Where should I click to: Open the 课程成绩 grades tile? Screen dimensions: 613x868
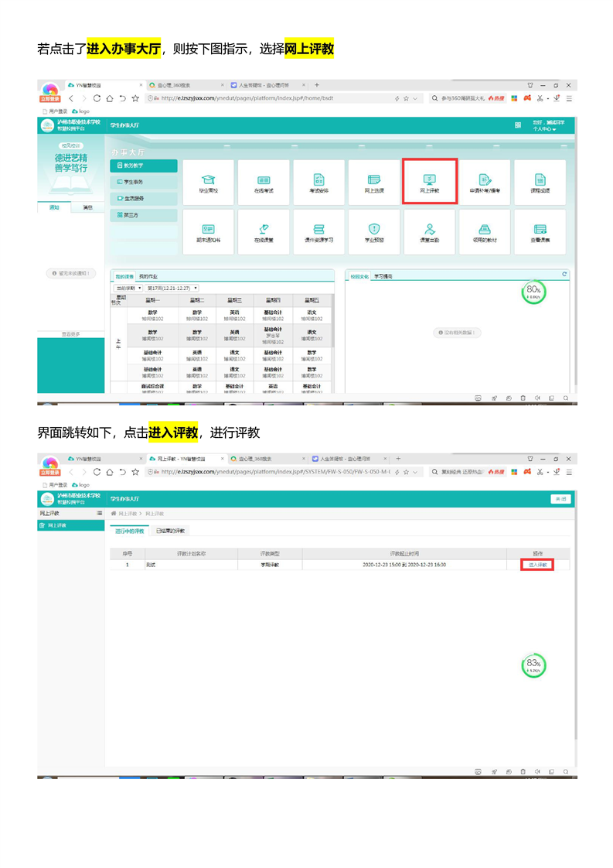tap(540, 183)
